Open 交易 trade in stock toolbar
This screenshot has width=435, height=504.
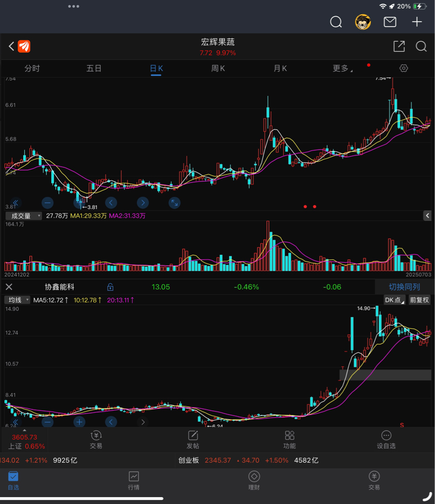96,440
